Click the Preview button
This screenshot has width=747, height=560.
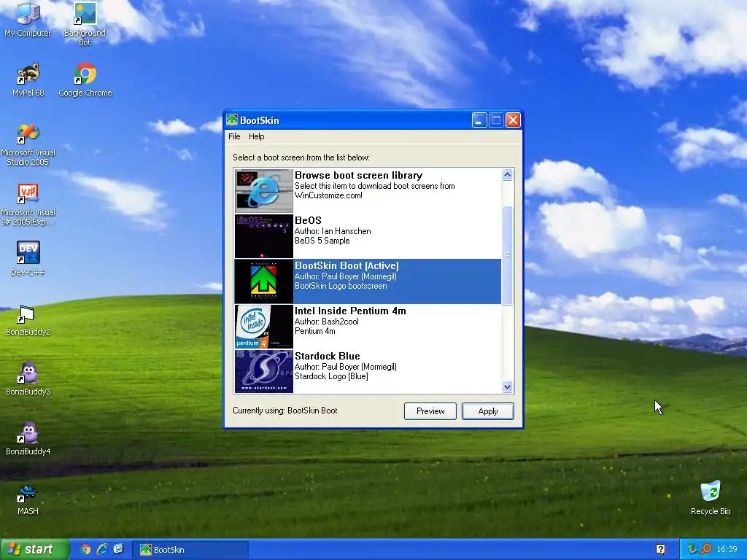430,411
